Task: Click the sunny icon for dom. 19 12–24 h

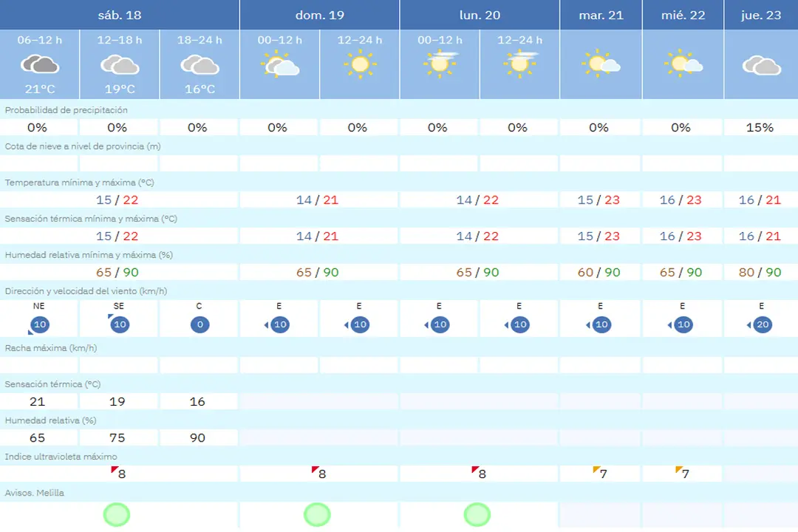Action: (360, 64)
